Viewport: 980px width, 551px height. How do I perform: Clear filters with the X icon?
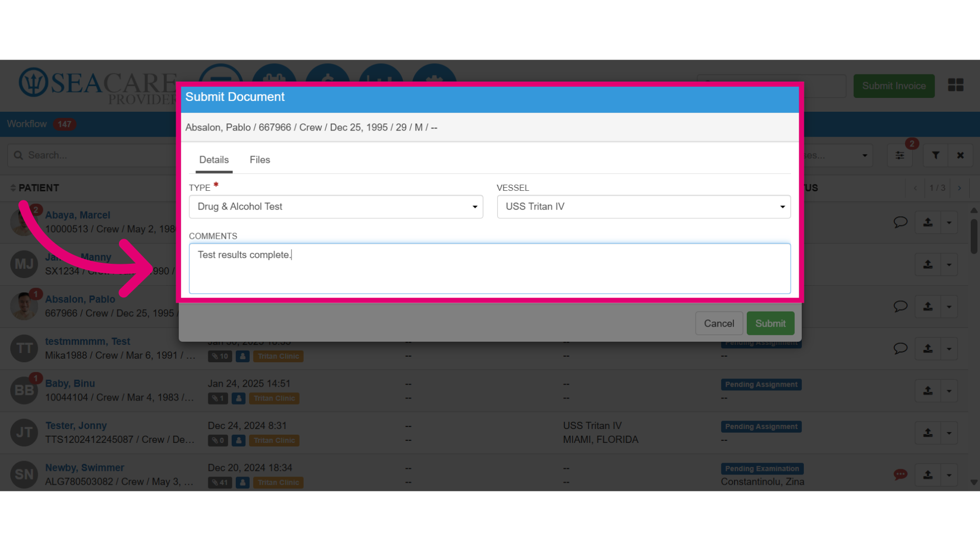tap(960, 155)
